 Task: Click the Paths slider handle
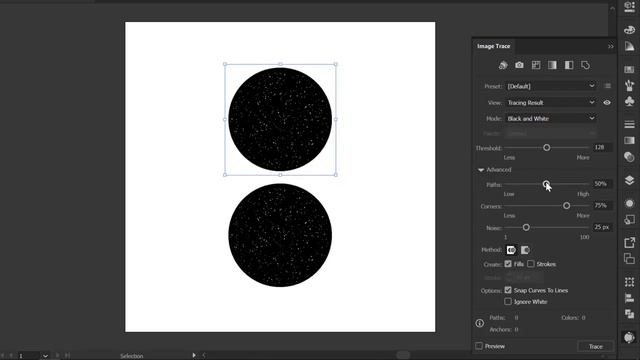(x=546, y=184)
